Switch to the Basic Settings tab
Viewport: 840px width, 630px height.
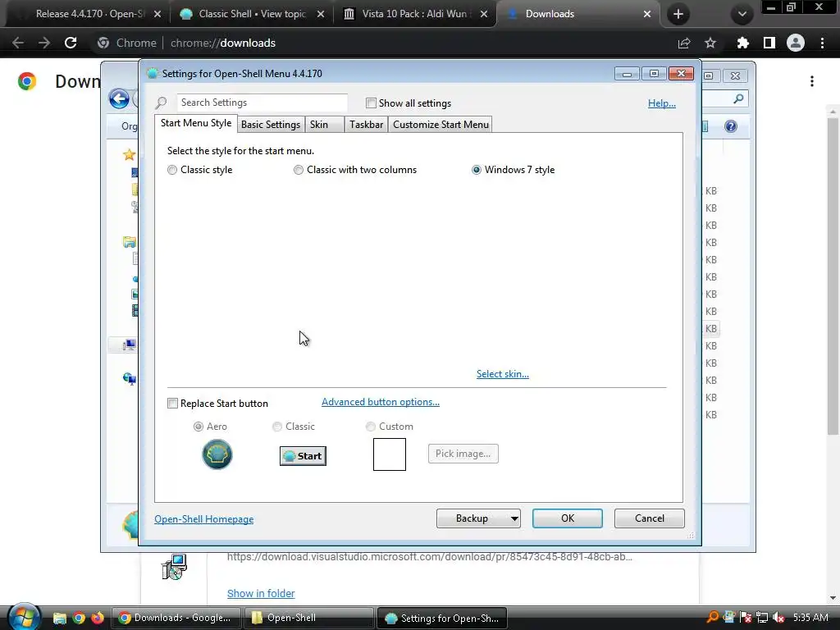[271, 125]
